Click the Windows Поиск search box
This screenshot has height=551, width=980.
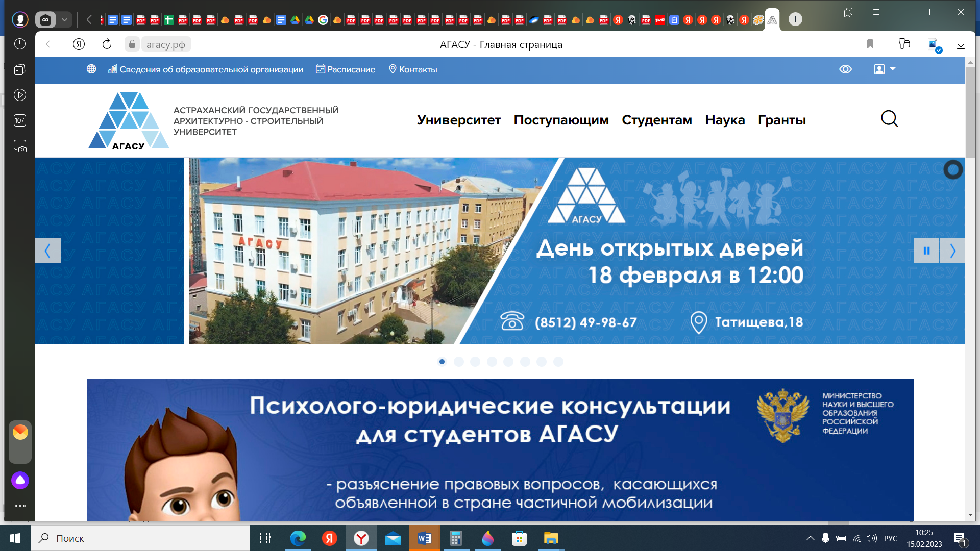pyautogui.click(x=140, y=538)
